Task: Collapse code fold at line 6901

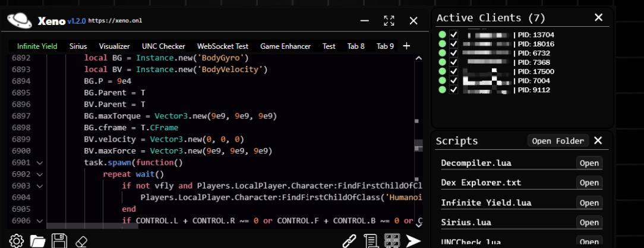Action: 40,163
